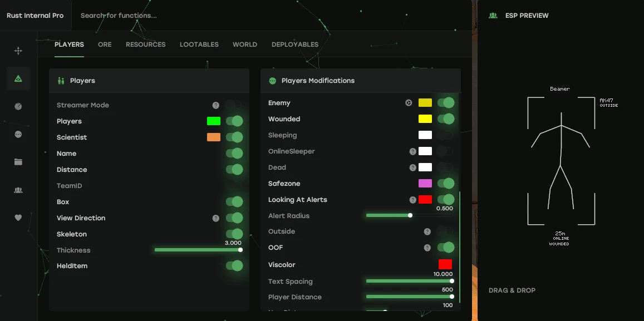Open the crosshair aim section in sidebar
This screenshot has height=321, width=644.
coord(18,51)
